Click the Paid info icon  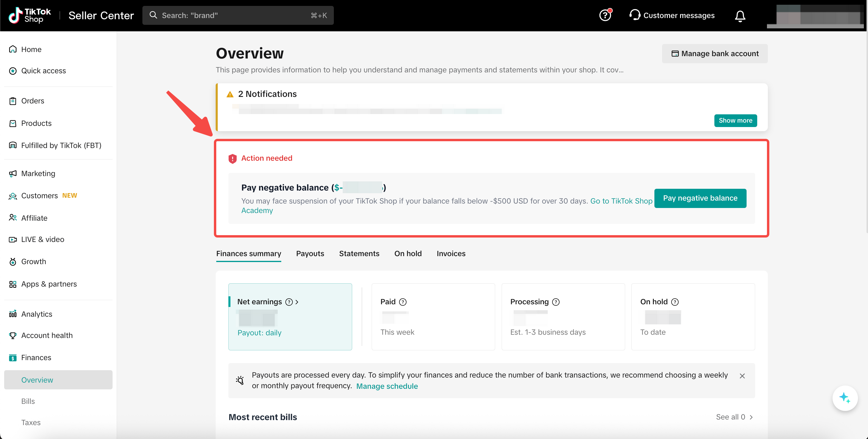point(403,302)
